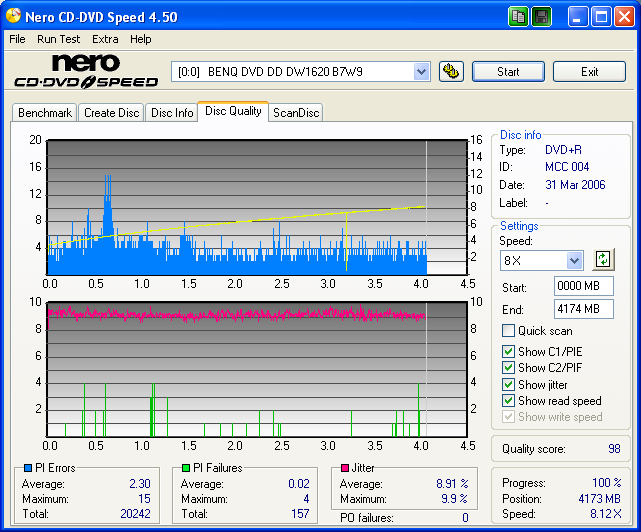The image size is (641, 532).
Task: Open the drive options tools icon
Action: [451, 72]
